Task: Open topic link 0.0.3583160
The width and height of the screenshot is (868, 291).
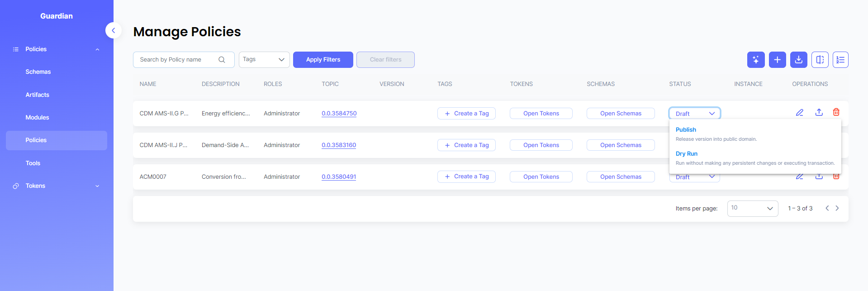Action: (x=339, y=145)
